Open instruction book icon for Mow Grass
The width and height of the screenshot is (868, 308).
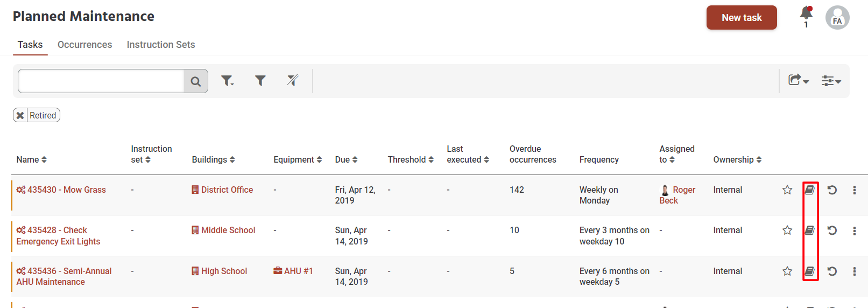tap(810, 190)
